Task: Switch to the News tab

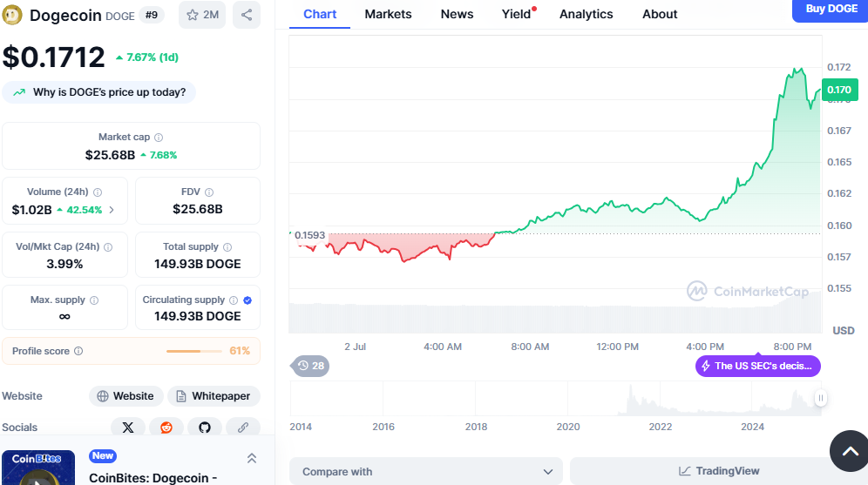Action: [x=457, y=15]
